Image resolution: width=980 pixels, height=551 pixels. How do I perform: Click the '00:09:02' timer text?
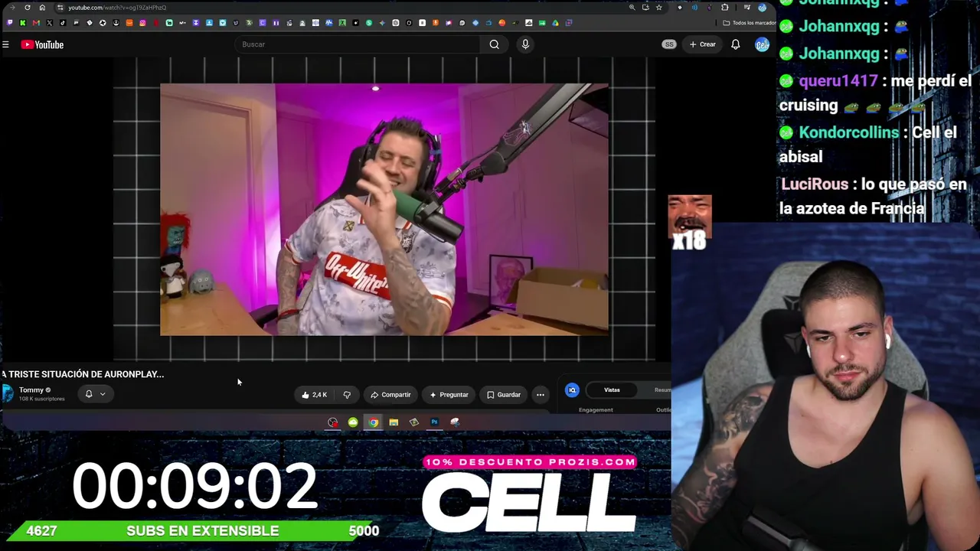pyautogui.click(x=194, y=486)
